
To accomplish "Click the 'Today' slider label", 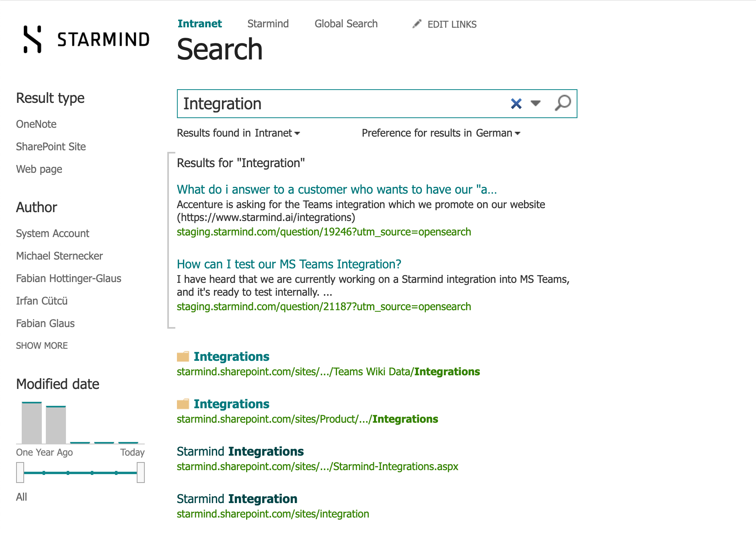I will 132,452.
